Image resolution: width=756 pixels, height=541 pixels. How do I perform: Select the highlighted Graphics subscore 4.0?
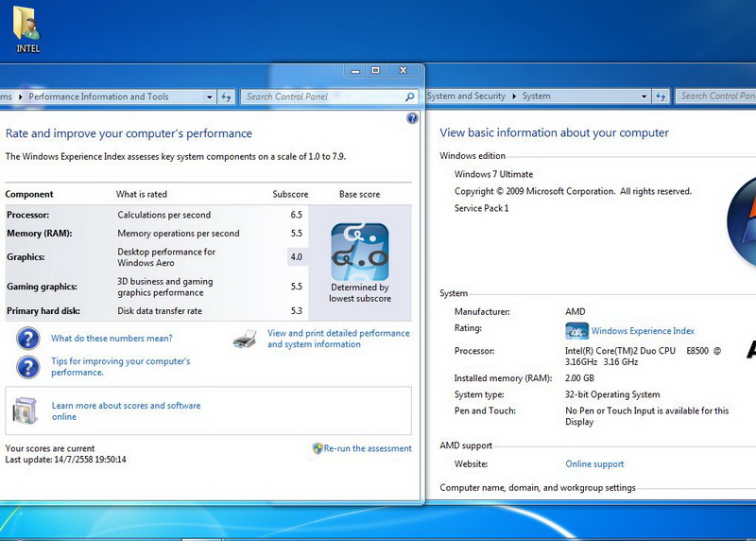[297, 257]
